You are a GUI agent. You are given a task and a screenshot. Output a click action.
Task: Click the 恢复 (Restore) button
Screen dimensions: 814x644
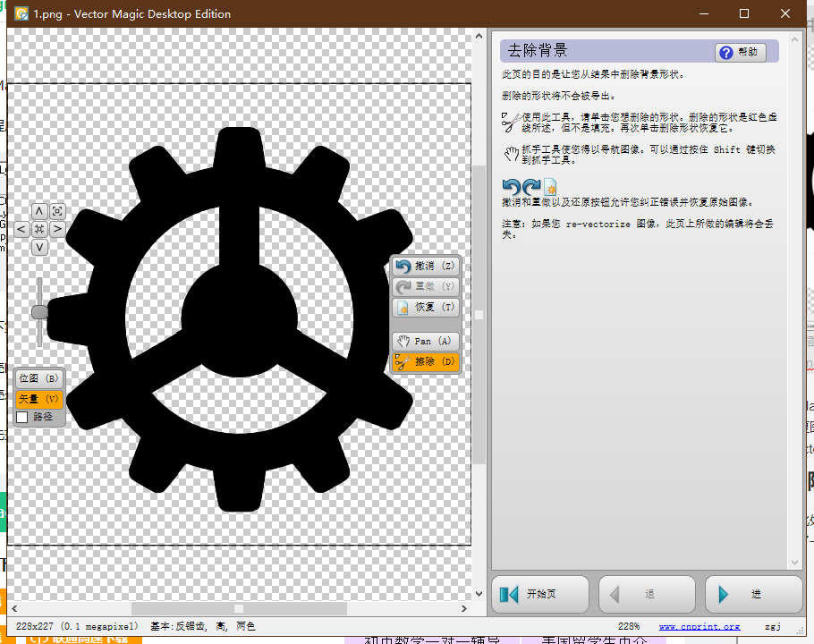(425, 307)
